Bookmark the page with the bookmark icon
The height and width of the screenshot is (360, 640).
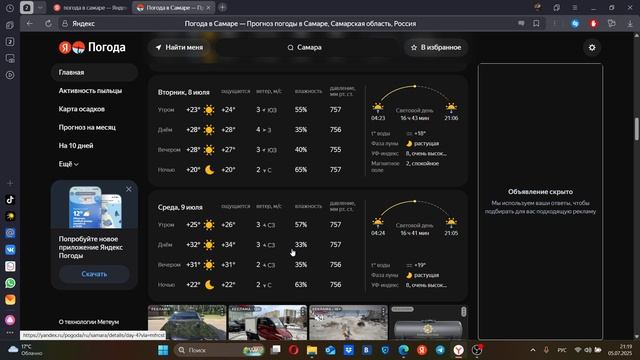(536, 24)
